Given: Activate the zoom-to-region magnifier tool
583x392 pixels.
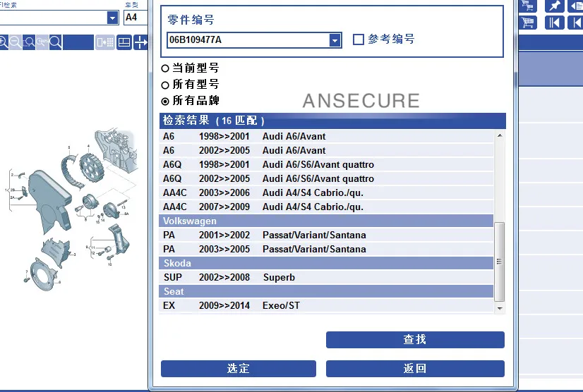Looking at the screenshot, I should [29, 42].
